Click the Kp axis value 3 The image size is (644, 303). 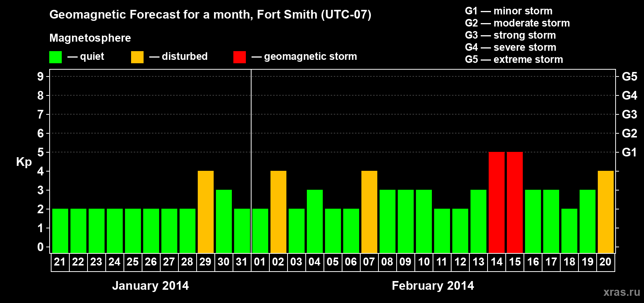(41, 190)
